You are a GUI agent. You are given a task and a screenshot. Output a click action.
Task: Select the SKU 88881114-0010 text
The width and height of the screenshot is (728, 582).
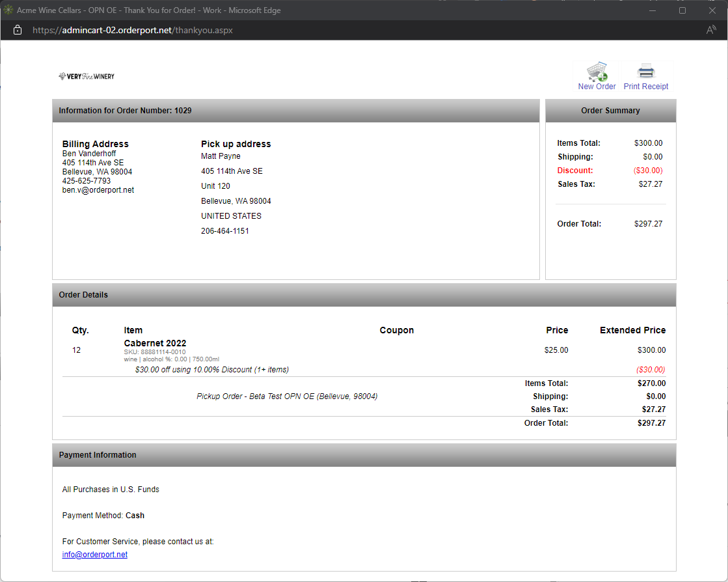[155, 351]
